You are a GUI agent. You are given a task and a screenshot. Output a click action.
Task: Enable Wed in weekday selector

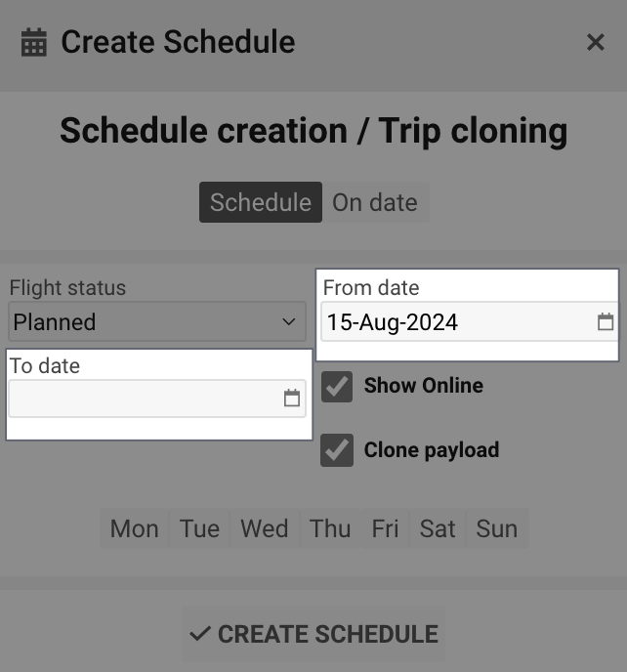(264, 528)
